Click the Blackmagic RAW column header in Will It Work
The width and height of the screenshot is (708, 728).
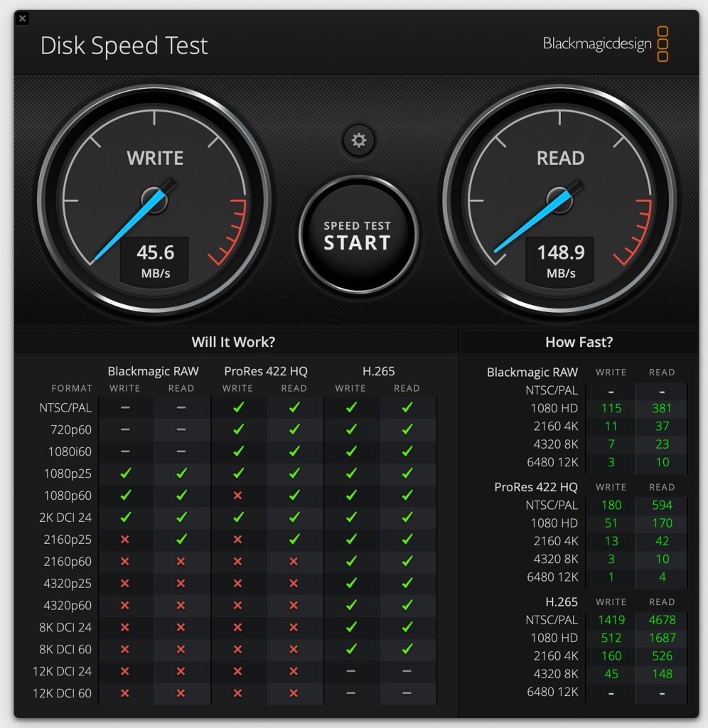point(154,371)
